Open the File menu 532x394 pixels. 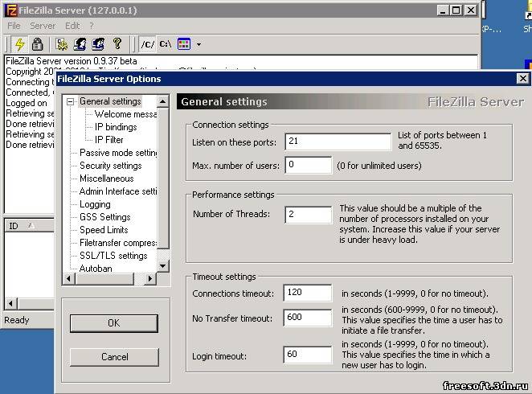coord(14,26)
